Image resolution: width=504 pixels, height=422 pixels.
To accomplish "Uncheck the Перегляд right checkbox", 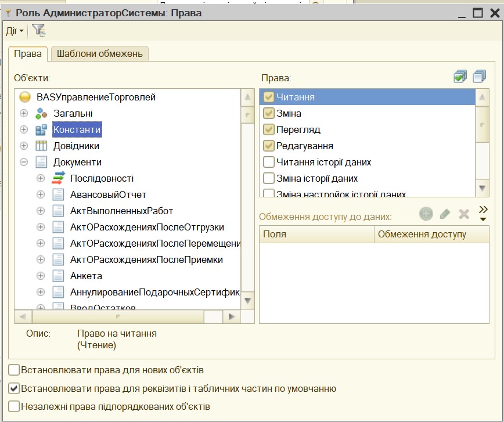I will (x=268, y=129).
